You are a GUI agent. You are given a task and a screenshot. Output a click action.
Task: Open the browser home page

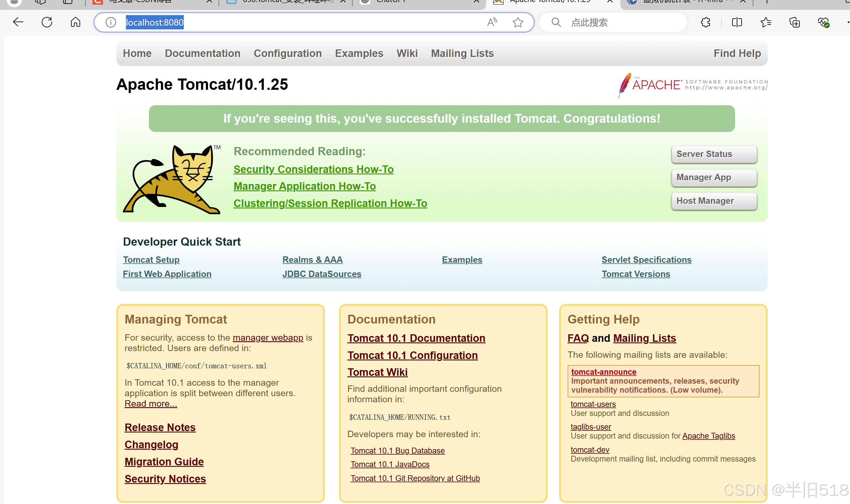[75, 22]
